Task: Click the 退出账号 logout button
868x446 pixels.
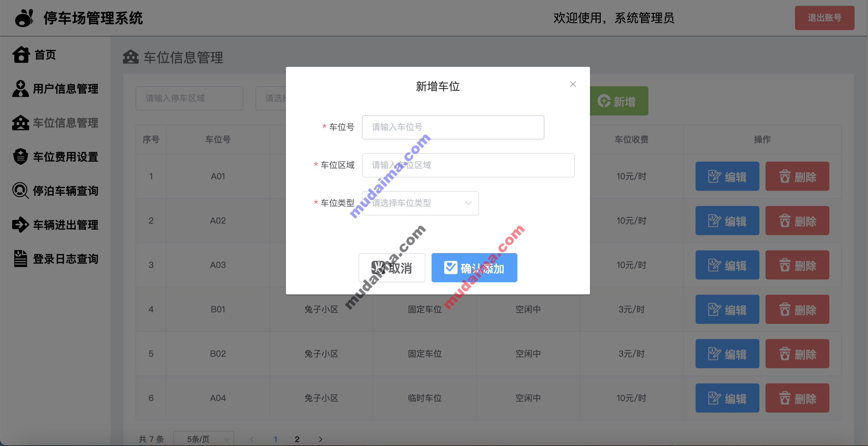Action: (824, 18)
